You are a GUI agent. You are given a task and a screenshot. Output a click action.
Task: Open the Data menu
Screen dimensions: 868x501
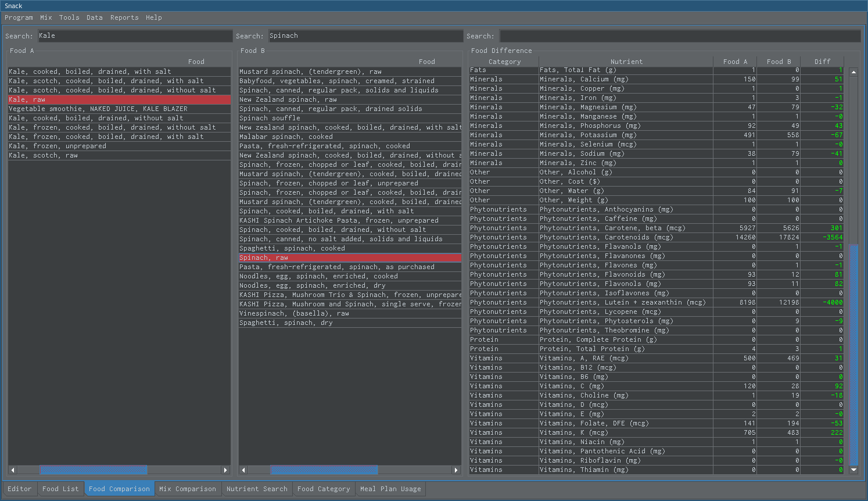pyautogui.click(x=95, y=17)
